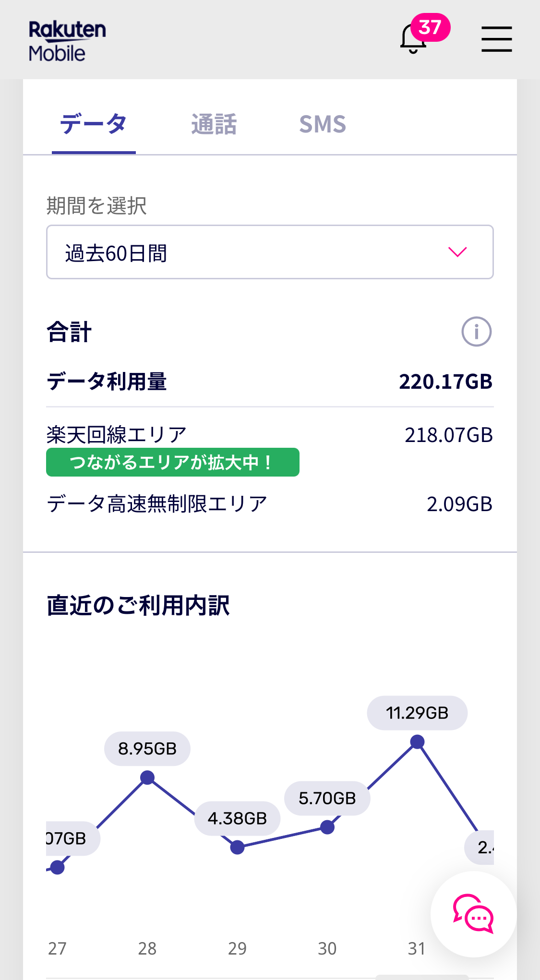Screen dimensions: 540x980
Task: Tap the 11.29GB value label bubble
Action: coord(417,713)
